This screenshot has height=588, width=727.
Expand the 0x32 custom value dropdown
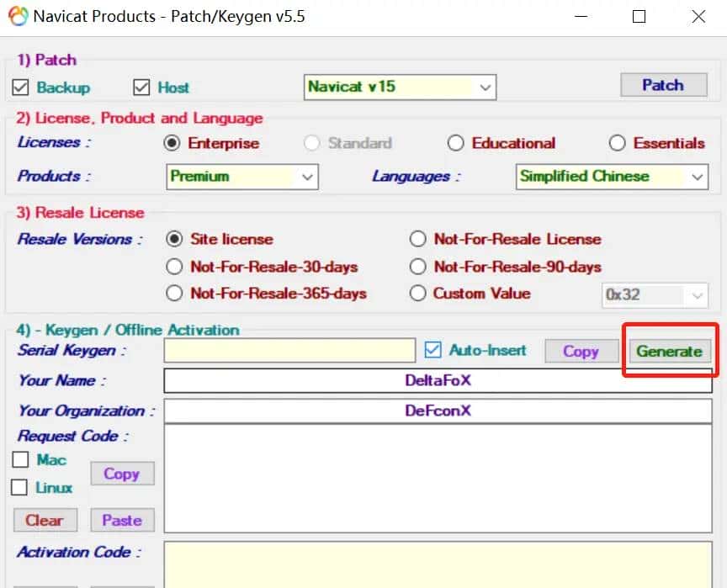pyautogui.click(x=698, y=295)
